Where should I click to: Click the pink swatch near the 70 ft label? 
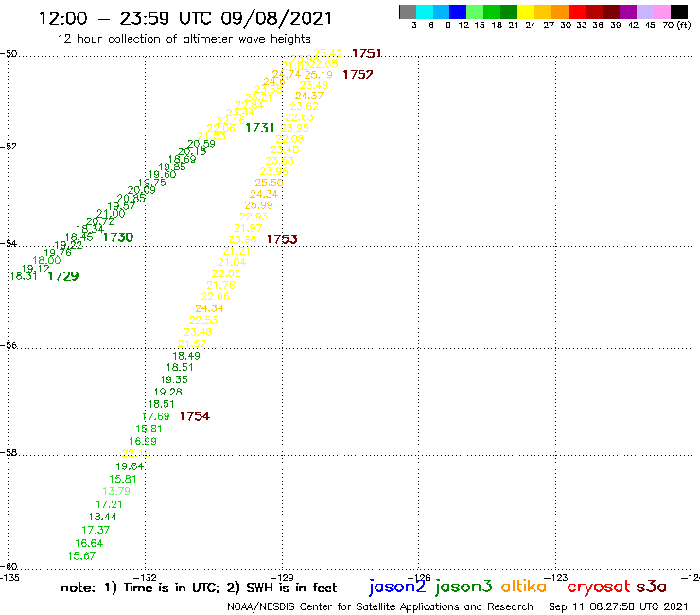pos(661,11)
